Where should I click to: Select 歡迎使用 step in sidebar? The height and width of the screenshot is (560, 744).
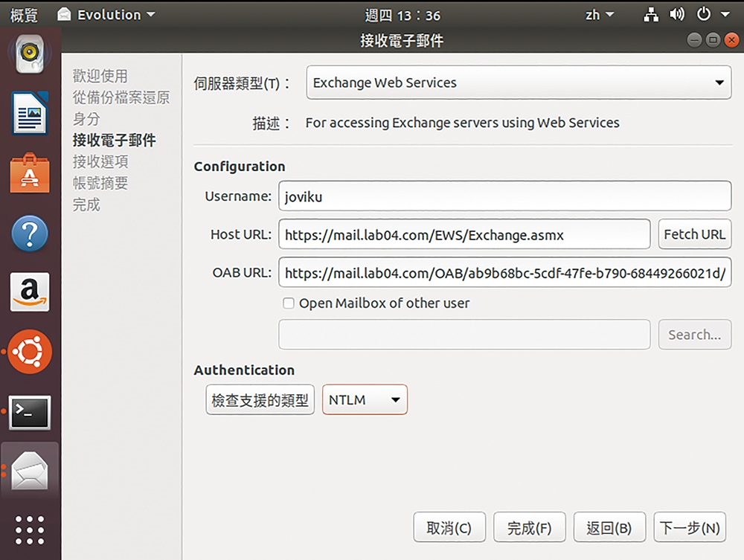coord(100,76)
